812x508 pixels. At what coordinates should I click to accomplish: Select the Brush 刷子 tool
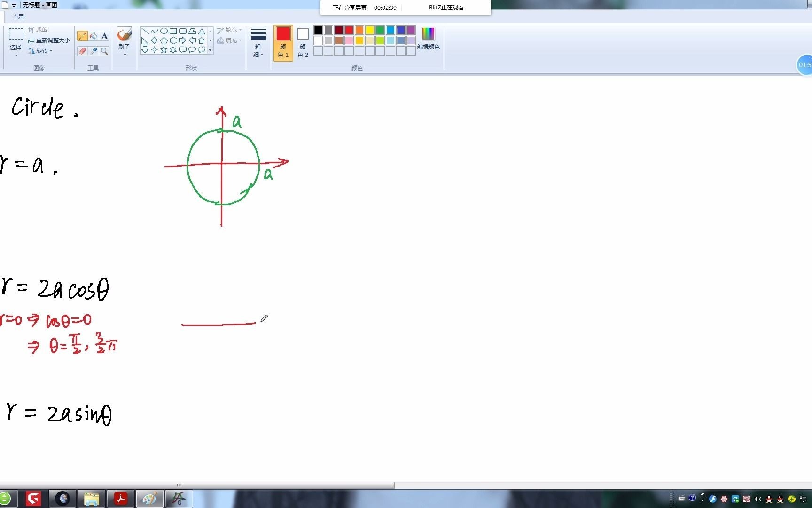click(x=124, y=35)
